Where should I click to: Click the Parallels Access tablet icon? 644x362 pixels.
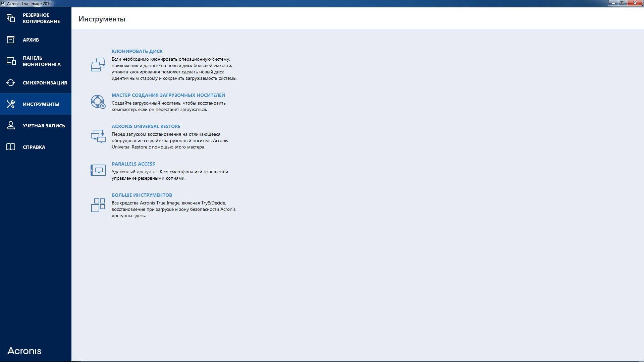(x=98, y=170)
